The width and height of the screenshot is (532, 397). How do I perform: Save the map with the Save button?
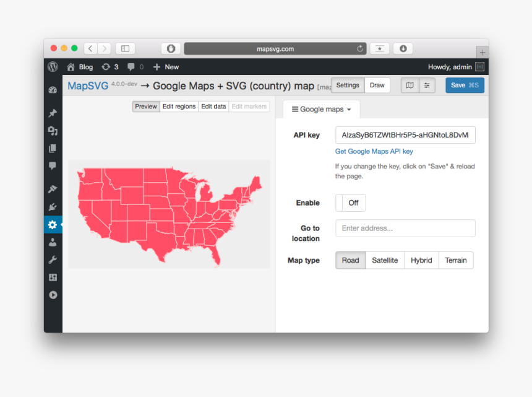coord(465,85)
